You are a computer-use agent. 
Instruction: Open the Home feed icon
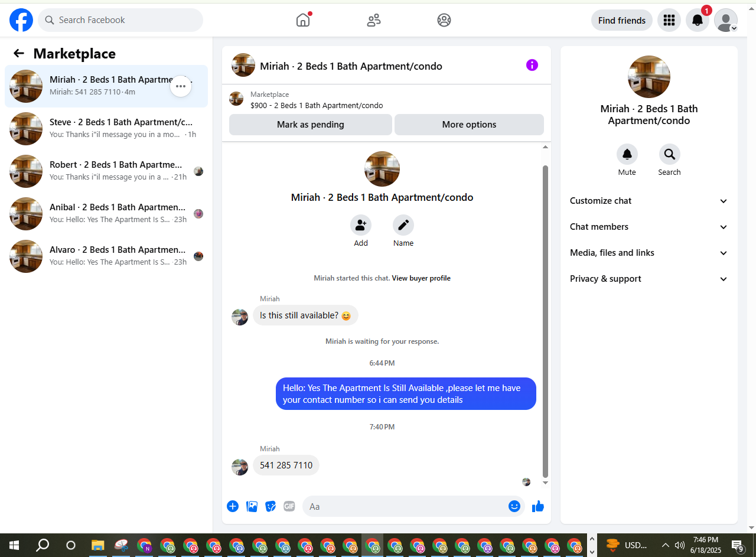pyautogui.click(x=303, y=20)
